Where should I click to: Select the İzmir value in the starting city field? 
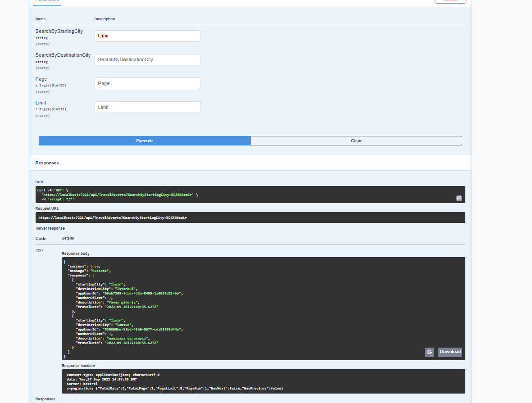(x=104, y=36)
